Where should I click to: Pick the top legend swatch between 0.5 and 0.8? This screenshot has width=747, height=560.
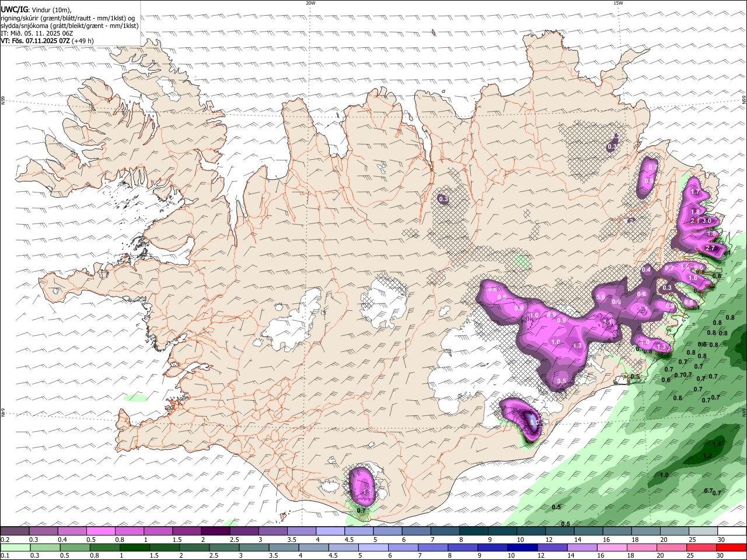coord(100,531)
